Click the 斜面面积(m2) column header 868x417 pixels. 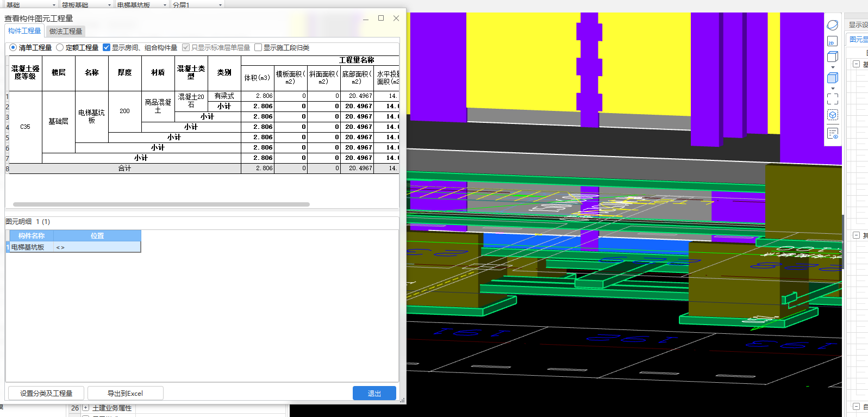pyautogui.click(x=324, y=78)
